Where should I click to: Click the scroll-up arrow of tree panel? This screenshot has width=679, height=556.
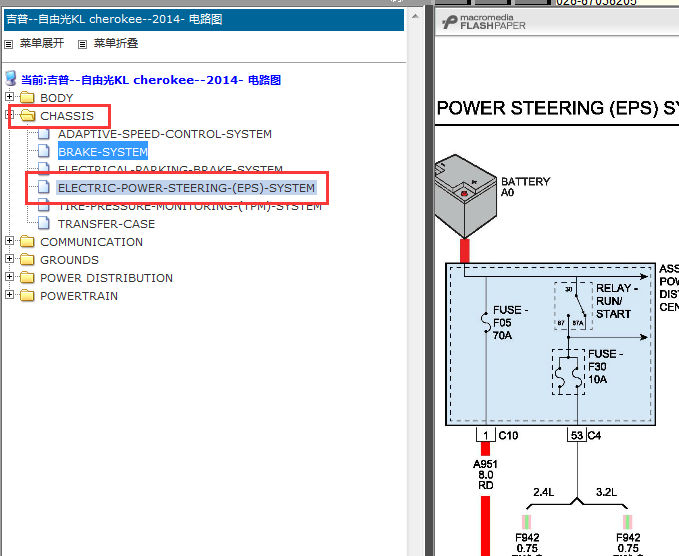pyautogui.click(x=415, y=16)
